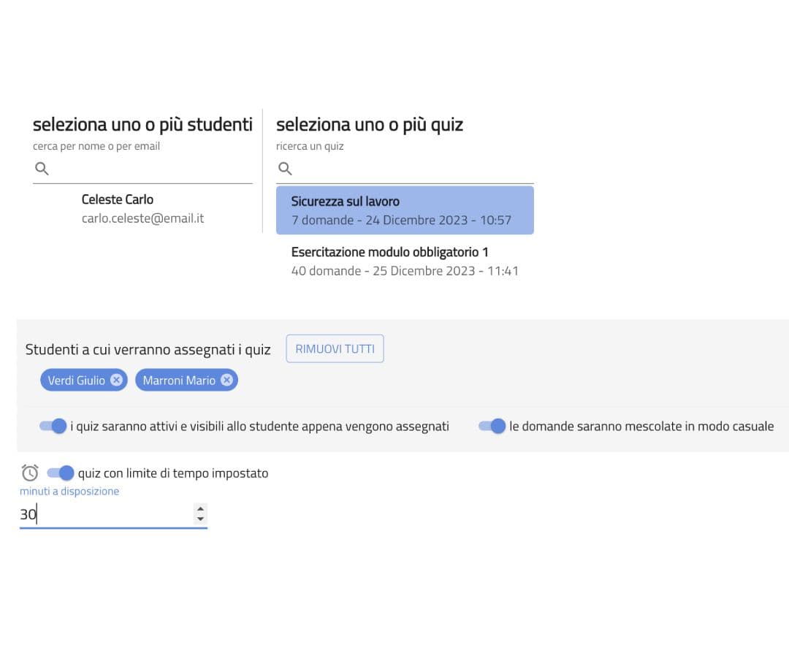
Task: Focus the 'ricerca un quiz' search field
Action: [409, 169]
